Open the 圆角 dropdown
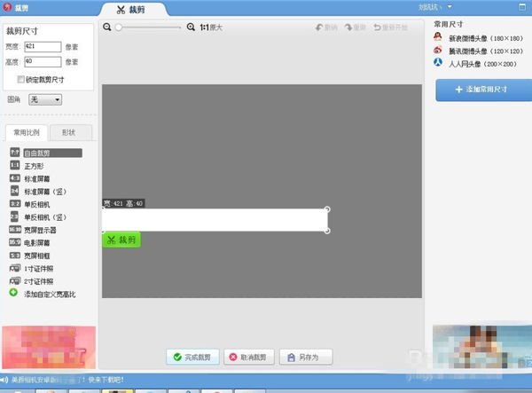This screenshot has height=393, width=532. pyautogui.click(x=45, y=99)
